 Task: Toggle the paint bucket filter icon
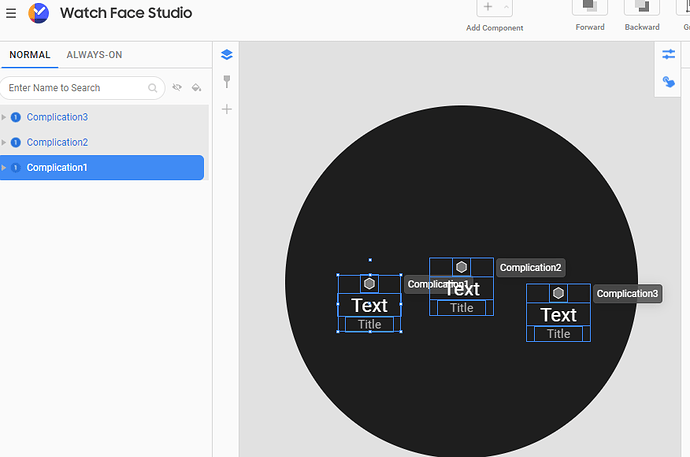196,88
